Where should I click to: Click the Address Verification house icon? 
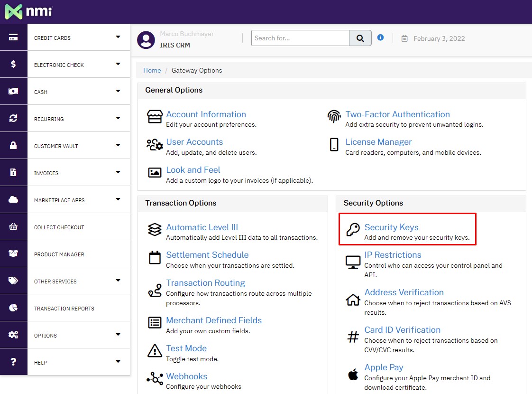click(x=353, y=300)
